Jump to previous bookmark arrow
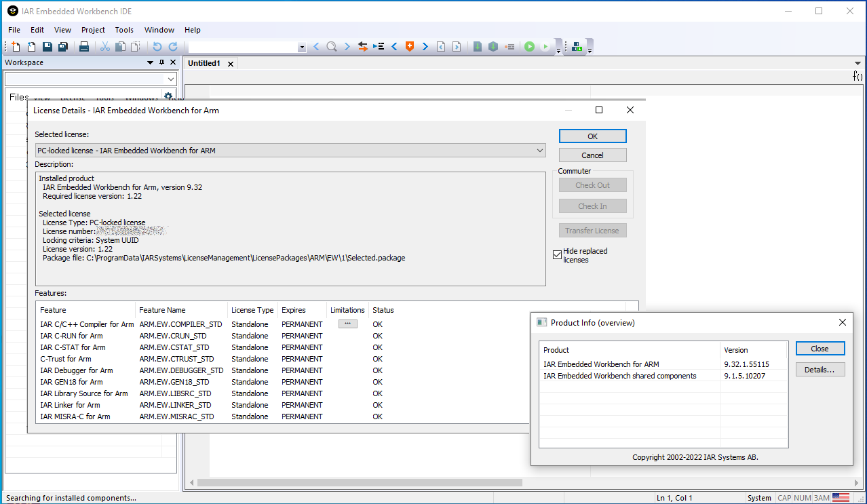The width and height of the screenshot is (867, 504). click(394, 47)
